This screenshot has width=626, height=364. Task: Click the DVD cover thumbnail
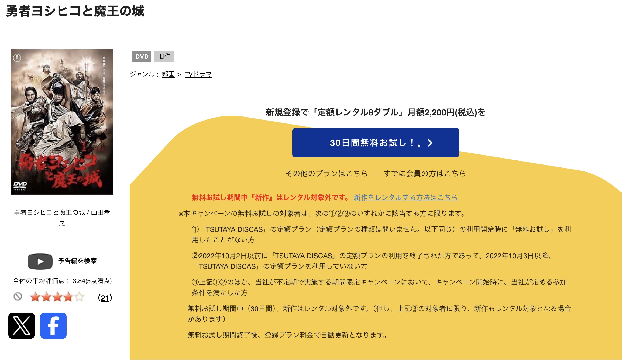(62, 122)
